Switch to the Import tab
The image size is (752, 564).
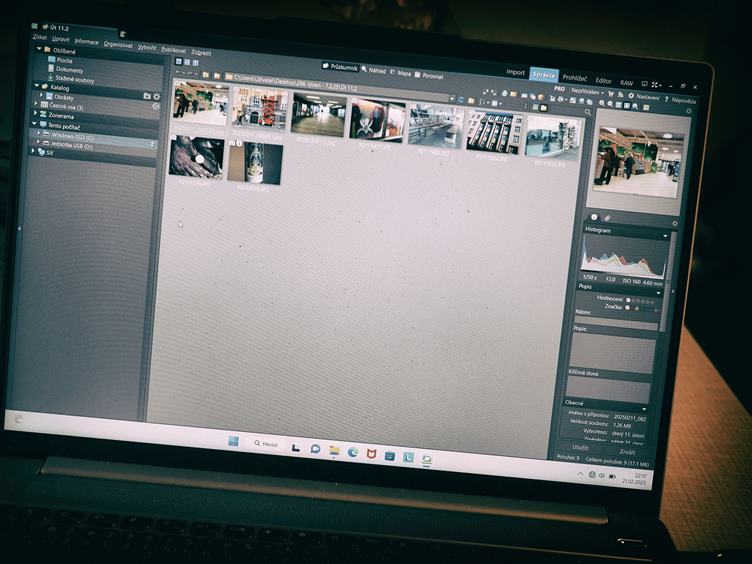click(x=515, y=72)
